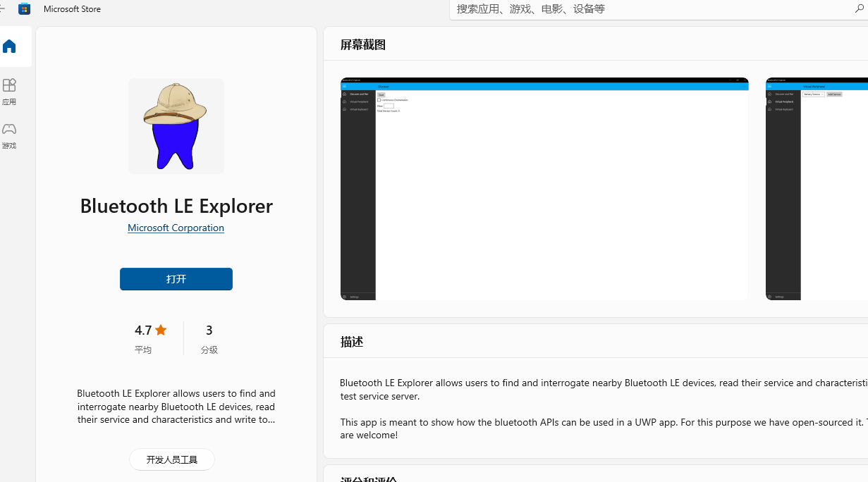Click the 3 分级 rating count

tap(209, 338)
